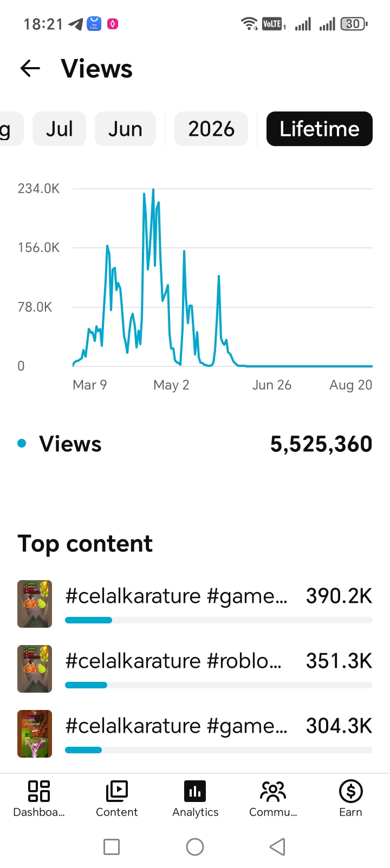Screen dimensions: 390x868
Task: Switch to the 2026 range chip
Action: (x=211, y=129)
